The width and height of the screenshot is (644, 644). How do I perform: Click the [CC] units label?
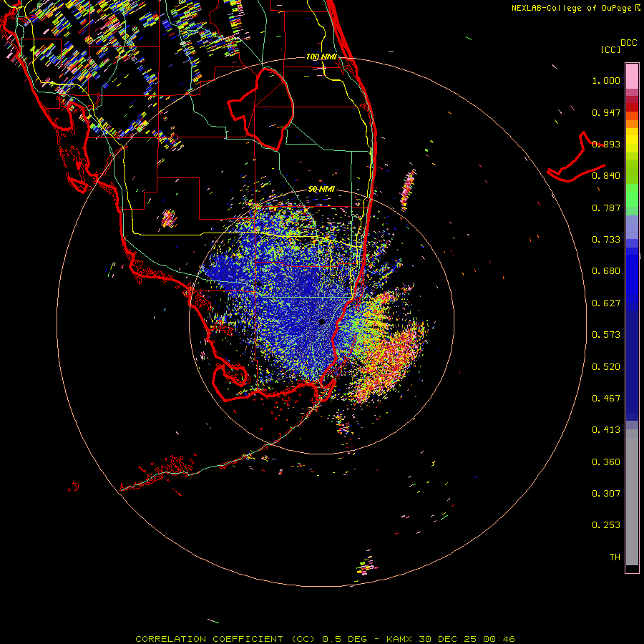click(610, 49)
